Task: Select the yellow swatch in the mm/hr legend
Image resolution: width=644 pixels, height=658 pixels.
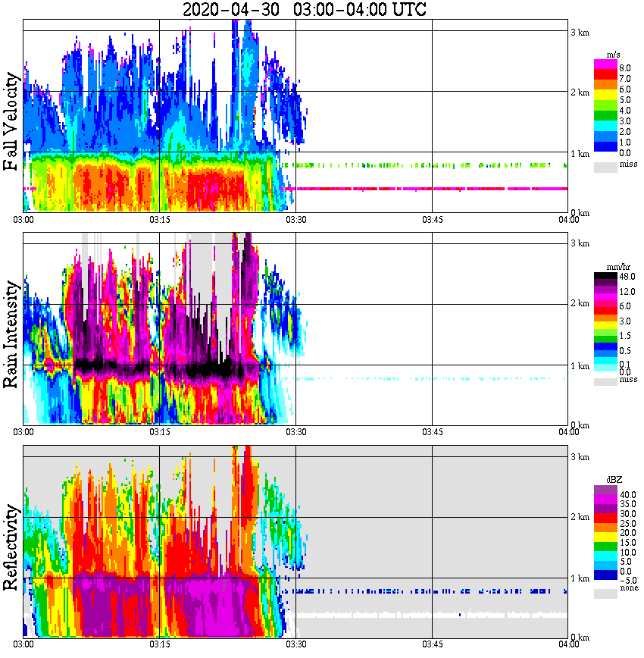Action: point(605,325)
